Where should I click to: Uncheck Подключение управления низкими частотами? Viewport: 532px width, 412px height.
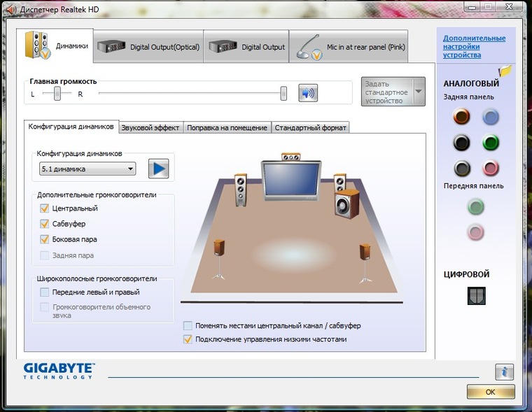point(188,339)
